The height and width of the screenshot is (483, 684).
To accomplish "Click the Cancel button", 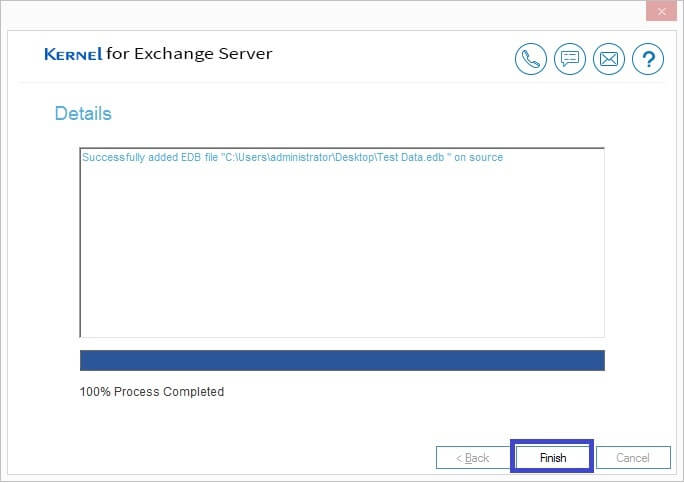I will pyautogui.click(x=633, y=457).
